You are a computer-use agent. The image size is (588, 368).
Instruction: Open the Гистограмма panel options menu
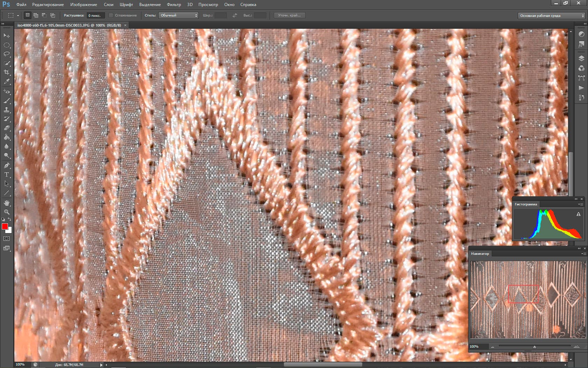coord(581,204)
